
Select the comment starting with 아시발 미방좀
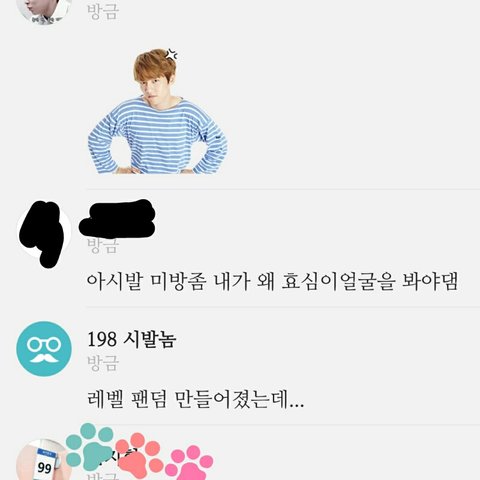pyautogui.click(x=272, y=282)
